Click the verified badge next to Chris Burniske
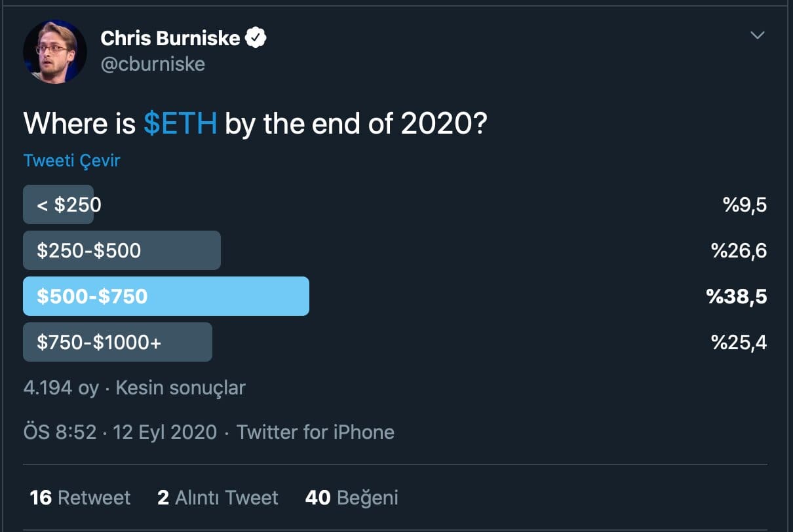This screenshot has width=793, height=532. (256, 39)
